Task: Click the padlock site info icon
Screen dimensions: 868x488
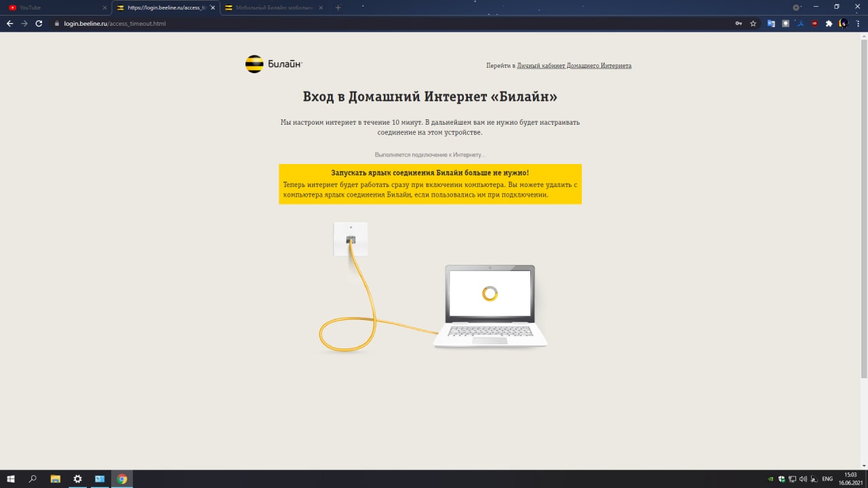Action: (x=58, y=24)
